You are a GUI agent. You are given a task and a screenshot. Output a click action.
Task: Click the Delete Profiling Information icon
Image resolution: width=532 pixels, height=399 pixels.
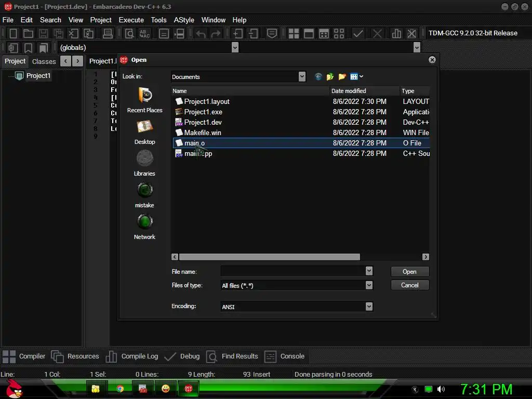pos(411,33)
